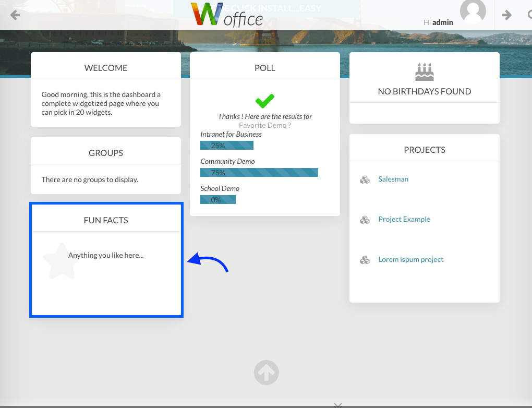The width and height of the screenshot is (532, 408).
Task: Click the Fun Facts widget header
Action: 106,220
